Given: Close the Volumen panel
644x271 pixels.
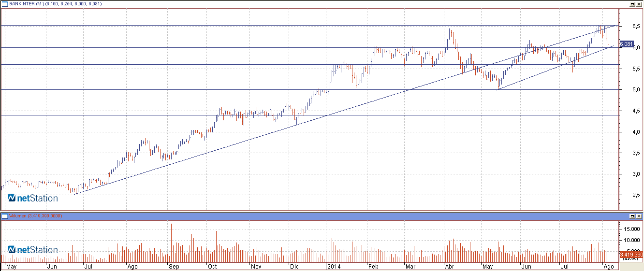Looking at the screenshot, I should (639, 216).
